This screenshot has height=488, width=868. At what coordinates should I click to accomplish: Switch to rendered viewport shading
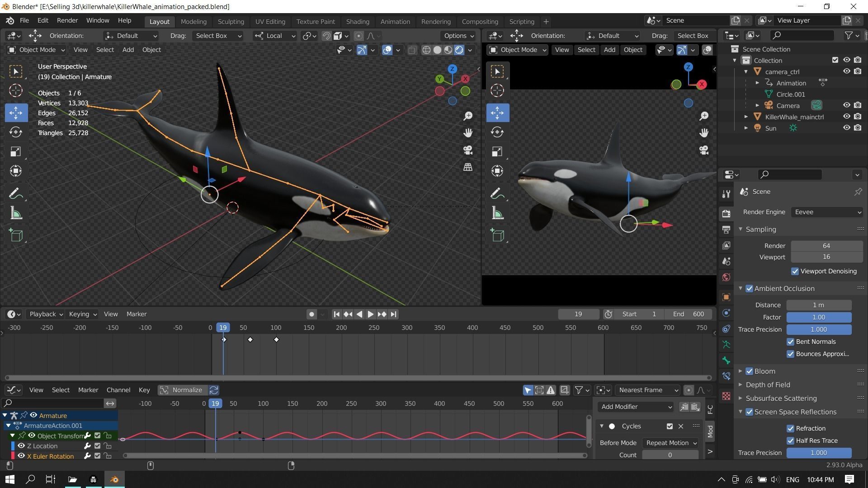(459, 50)
